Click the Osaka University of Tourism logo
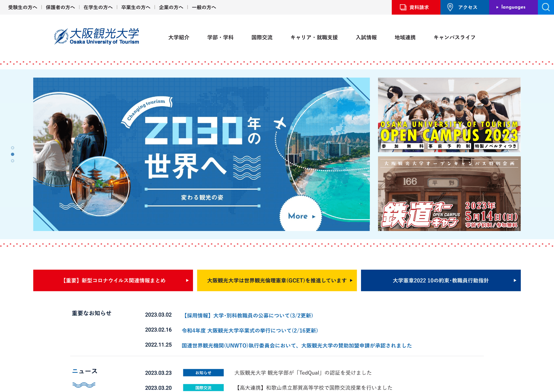 click(96, 37)
